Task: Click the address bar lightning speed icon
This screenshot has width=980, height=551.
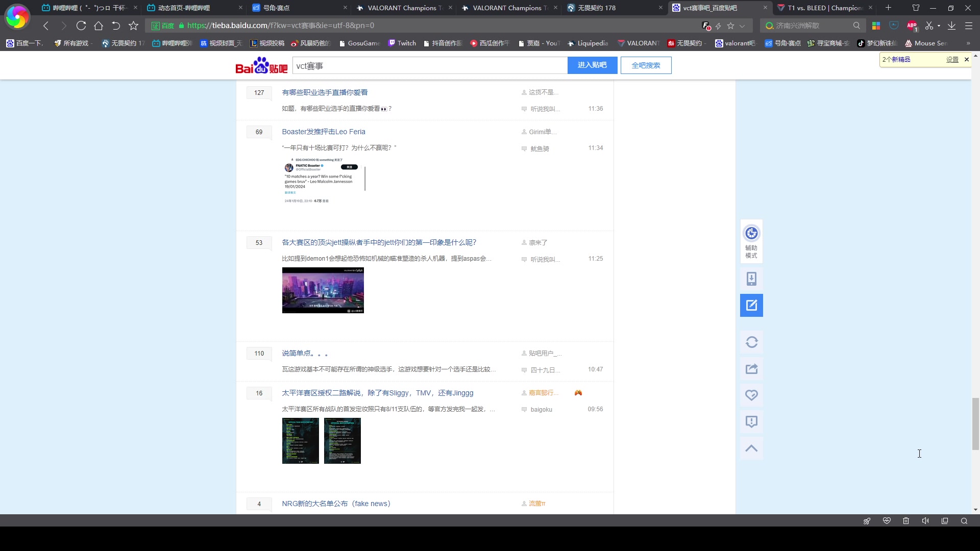Action: (x=718, y=26)
